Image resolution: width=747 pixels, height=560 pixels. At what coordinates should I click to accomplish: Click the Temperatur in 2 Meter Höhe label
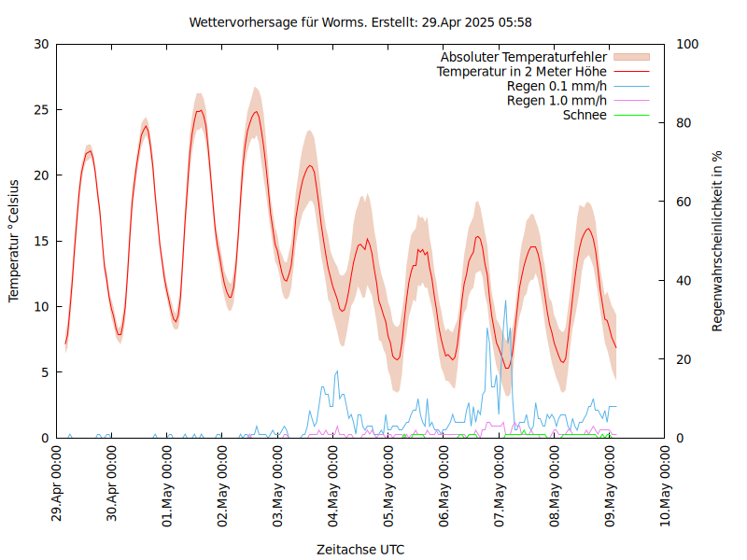click(x=521, y=72)
